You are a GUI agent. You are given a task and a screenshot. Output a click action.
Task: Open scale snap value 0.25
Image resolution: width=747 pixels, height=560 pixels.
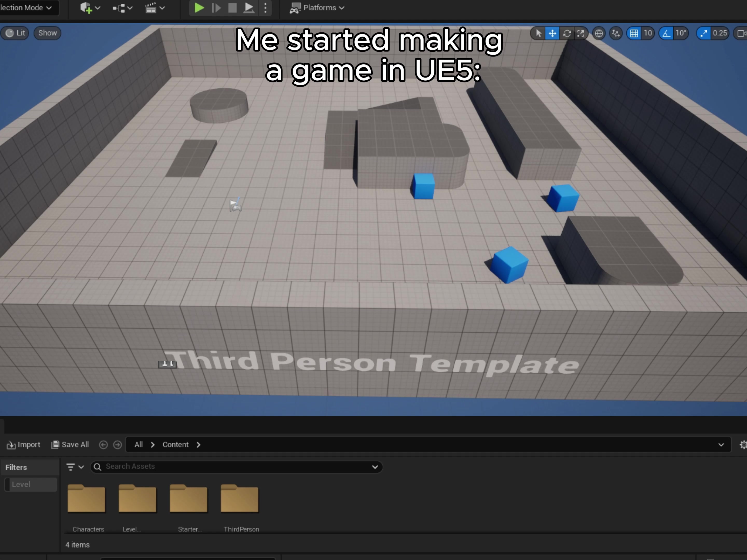coord(720,33)
